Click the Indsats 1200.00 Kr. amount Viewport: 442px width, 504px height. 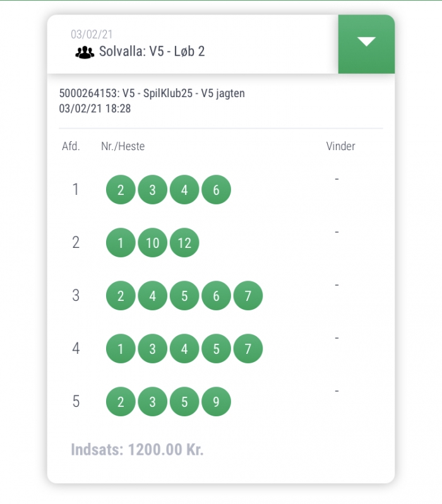[138, 450]
